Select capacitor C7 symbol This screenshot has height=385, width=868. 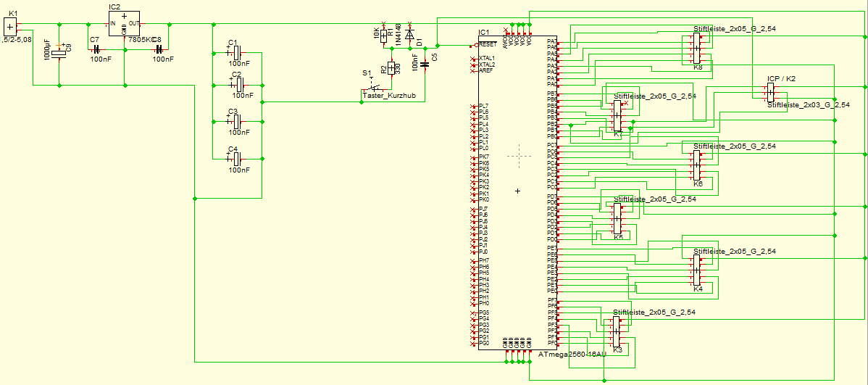pos(96,51)
